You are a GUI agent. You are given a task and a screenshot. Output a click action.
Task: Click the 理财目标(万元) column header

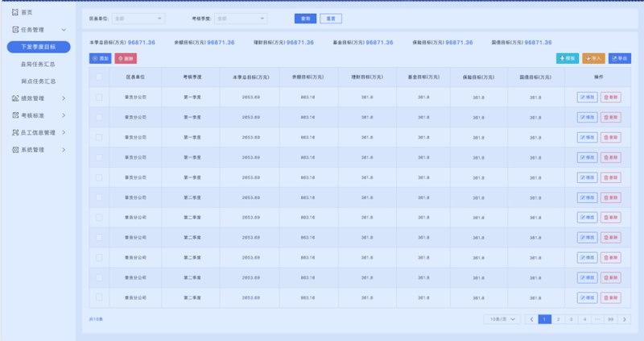(367, 77)
